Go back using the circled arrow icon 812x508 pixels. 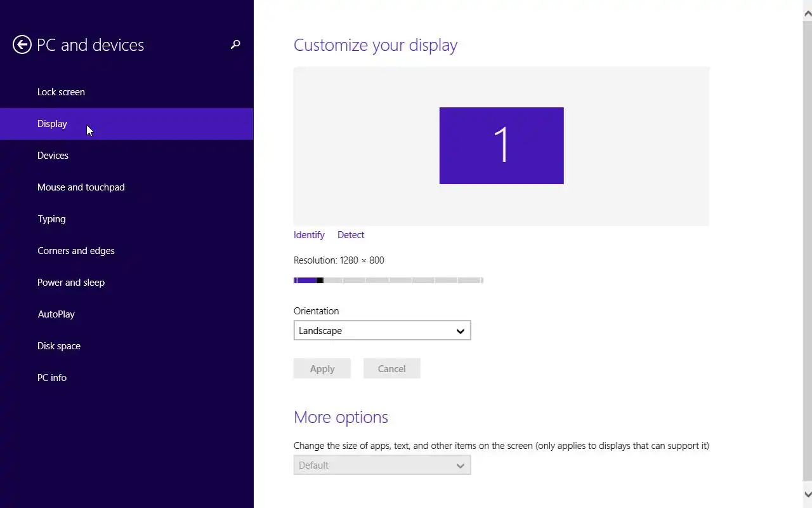[x=22, y=44]
